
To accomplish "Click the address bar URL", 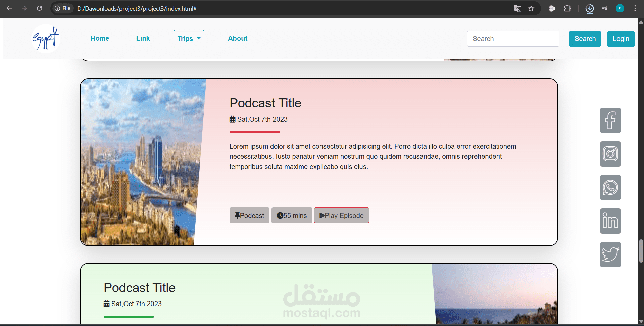I will click(x=137, y=8).
